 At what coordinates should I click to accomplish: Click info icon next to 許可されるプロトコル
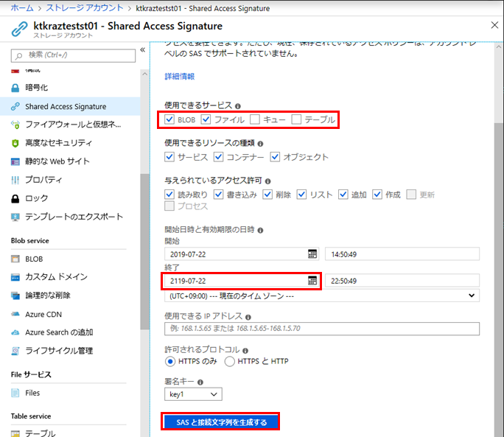245,351
